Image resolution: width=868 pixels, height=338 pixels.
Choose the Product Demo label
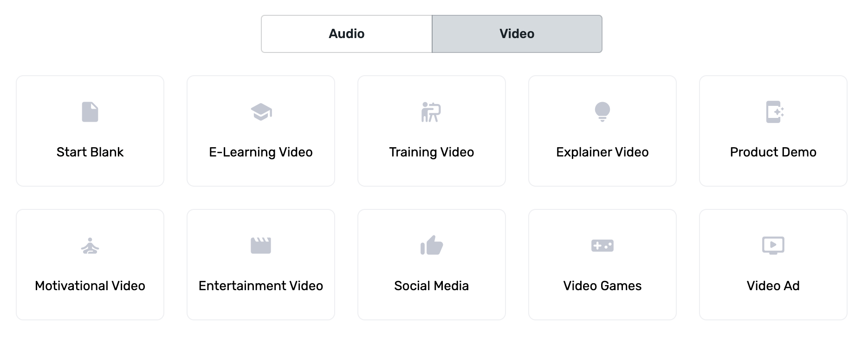pyautogui.click(x=773, y=152)
